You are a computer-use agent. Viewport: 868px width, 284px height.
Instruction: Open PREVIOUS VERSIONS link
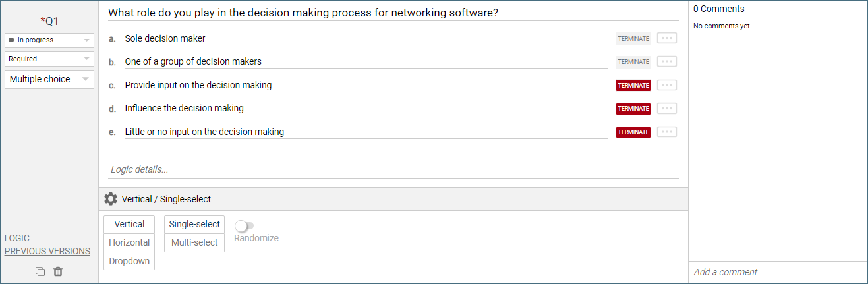tap(47, 251)
